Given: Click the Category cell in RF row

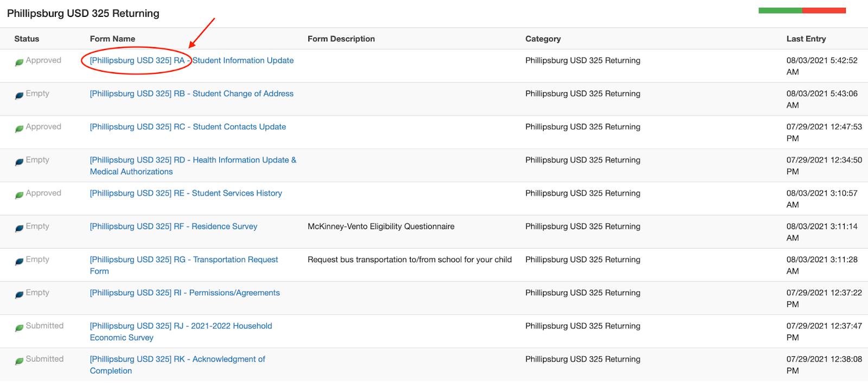Looking at the screenshot, I should [x=583, y=226].
